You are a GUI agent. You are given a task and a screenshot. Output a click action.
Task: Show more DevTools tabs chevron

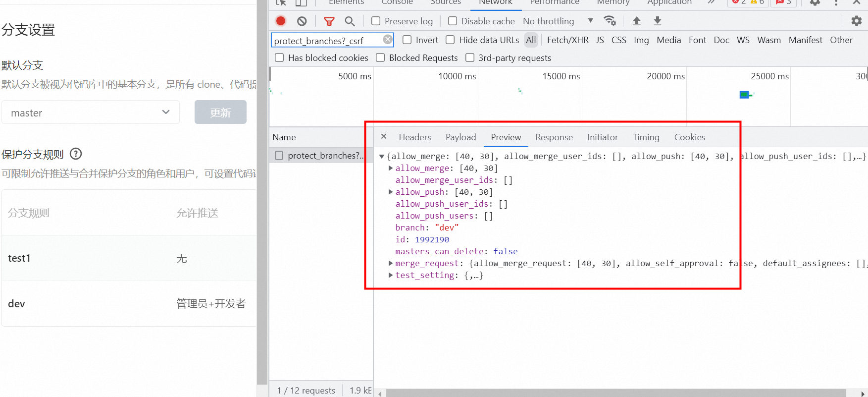(x=712, y=2)
